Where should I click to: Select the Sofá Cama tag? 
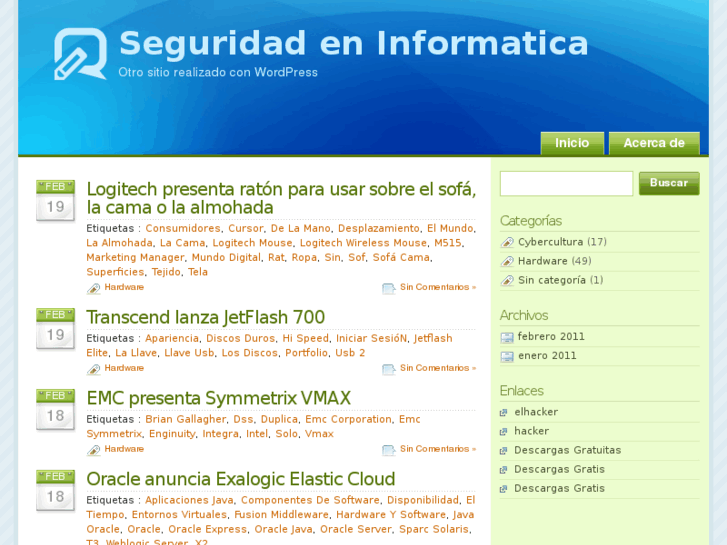click(x=401, y=257)
